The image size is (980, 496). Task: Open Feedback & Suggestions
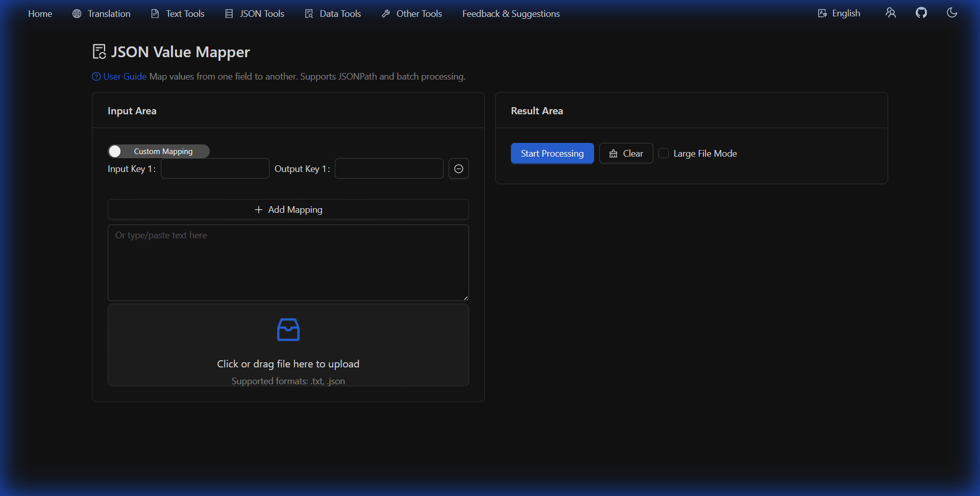(510, 13)
